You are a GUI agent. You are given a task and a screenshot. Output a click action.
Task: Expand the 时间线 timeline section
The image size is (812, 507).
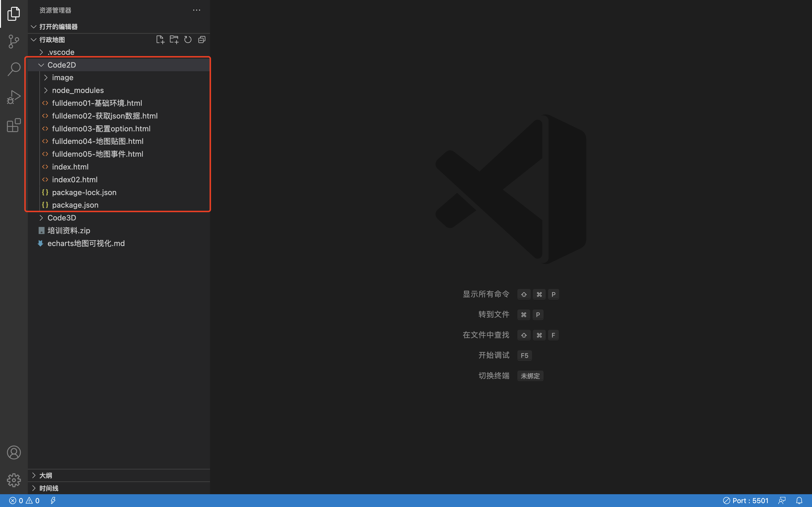tap(49, 488)
